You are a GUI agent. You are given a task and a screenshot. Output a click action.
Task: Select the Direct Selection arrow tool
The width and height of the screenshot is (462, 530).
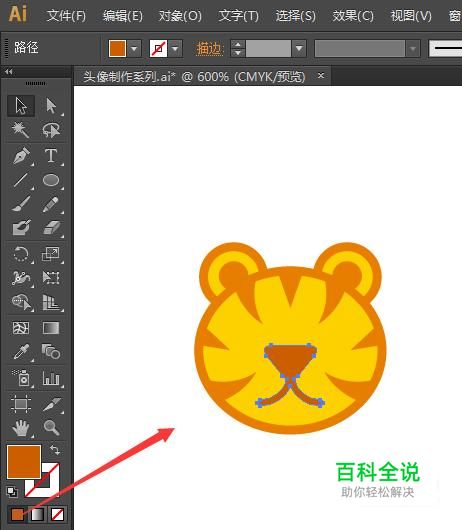(51, 106)
